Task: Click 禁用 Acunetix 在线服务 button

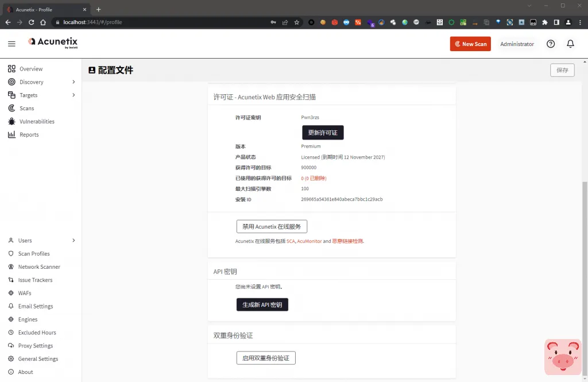Action: (x=272, y=226)
